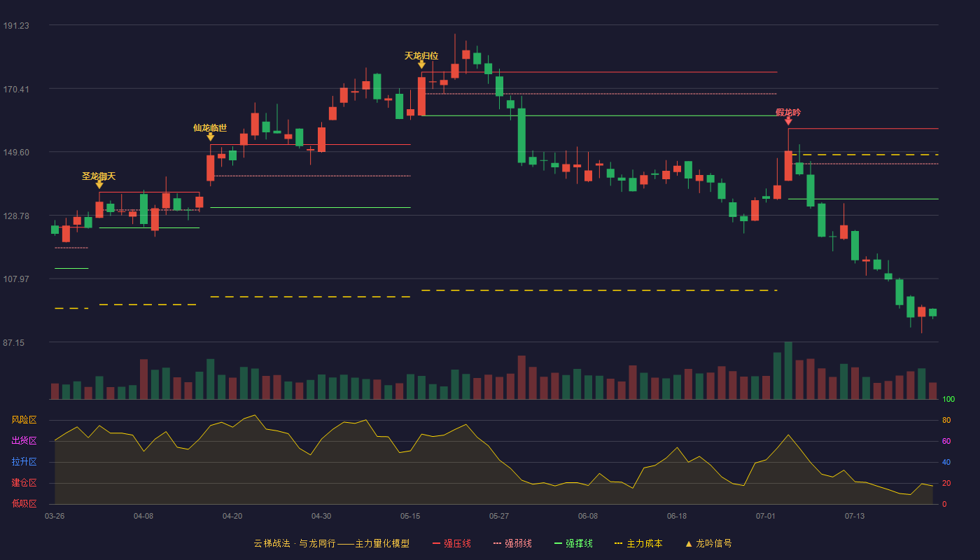Hide the 强弱线 legend series
The height and width of the screenshot is (560, 980).
tap(512, 543)
